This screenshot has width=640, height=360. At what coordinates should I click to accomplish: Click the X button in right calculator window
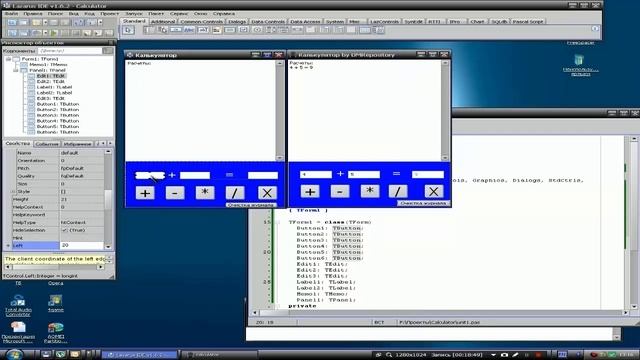pos(433,191)
